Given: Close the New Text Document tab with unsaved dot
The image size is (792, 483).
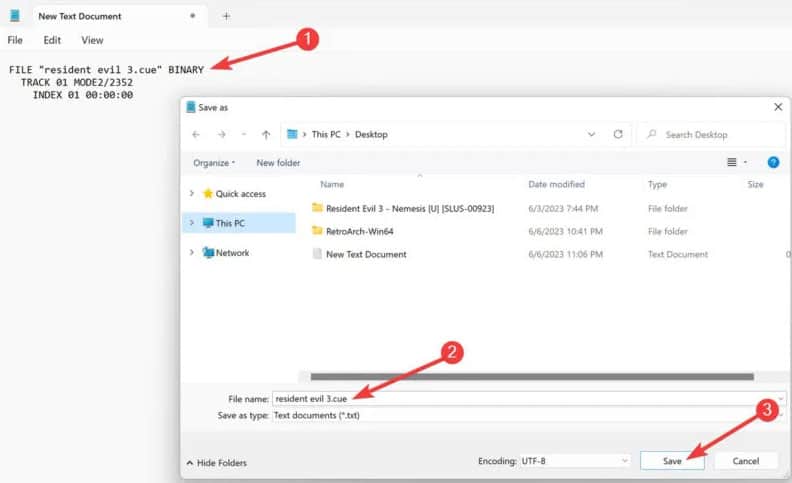Looking at the screenshot, I should click(x=192, y=16).
